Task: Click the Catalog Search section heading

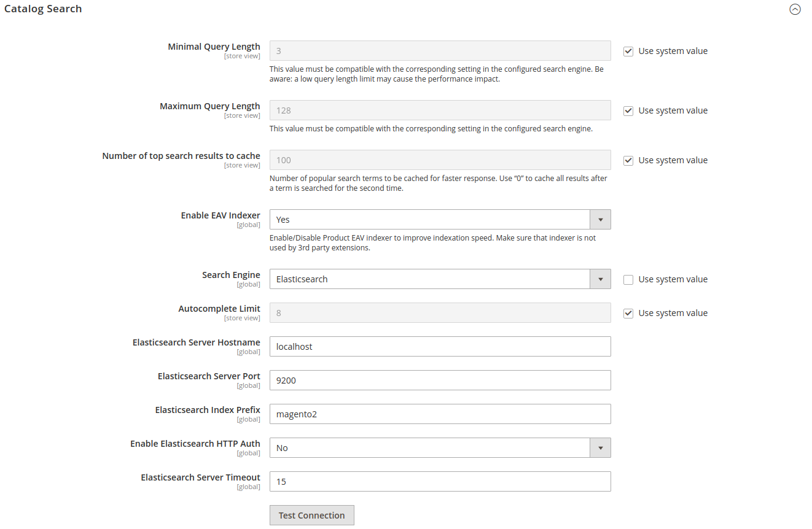Action: [43, 9]
